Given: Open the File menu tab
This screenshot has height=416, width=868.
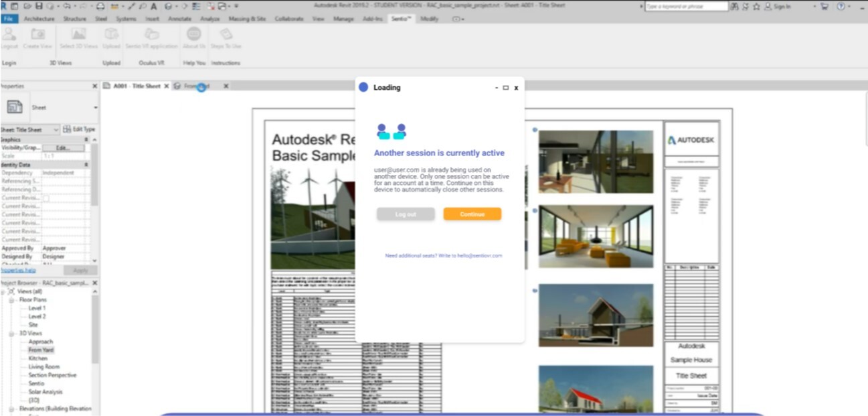Looking at the screenshot, I should tap(9, 19).
